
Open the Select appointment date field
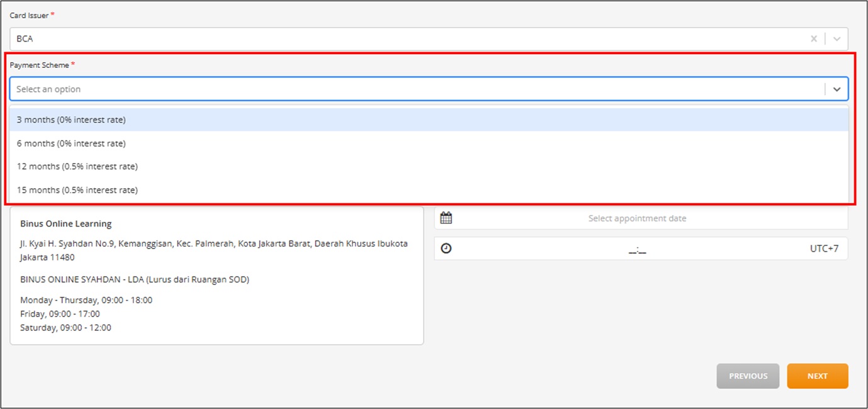pyautogui.click(x=641, y=218)
